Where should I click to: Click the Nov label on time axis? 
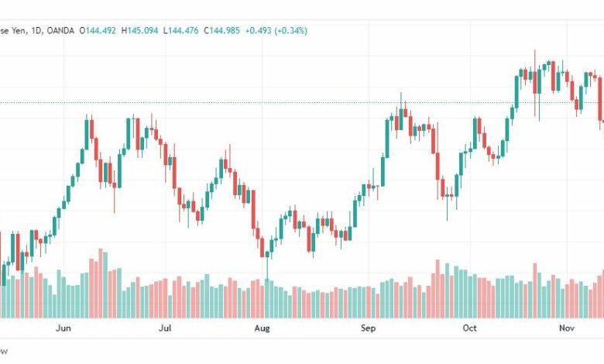click(x=567, y=328)
